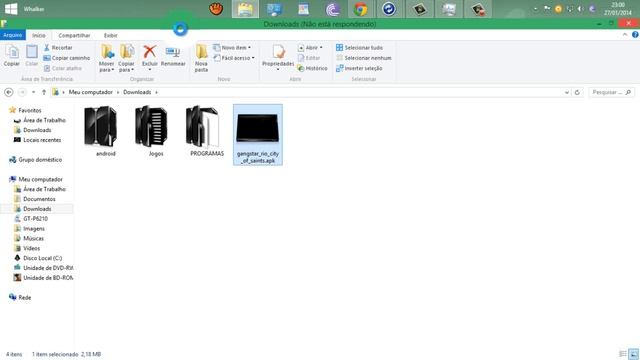This screenshot has height=360, width=640.
Task: Open the Copiar para dropdown
Action: (x=127, y=58)
